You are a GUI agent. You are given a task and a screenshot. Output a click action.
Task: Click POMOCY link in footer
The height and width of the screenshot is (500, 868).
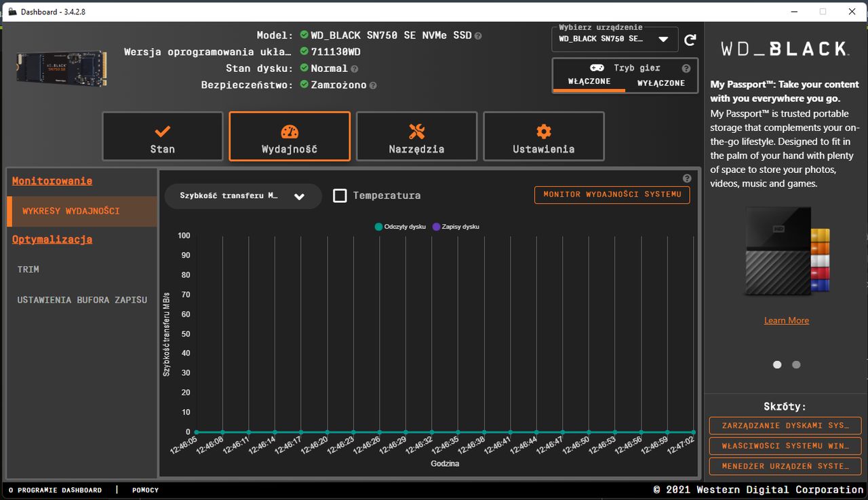pos(145,490)
